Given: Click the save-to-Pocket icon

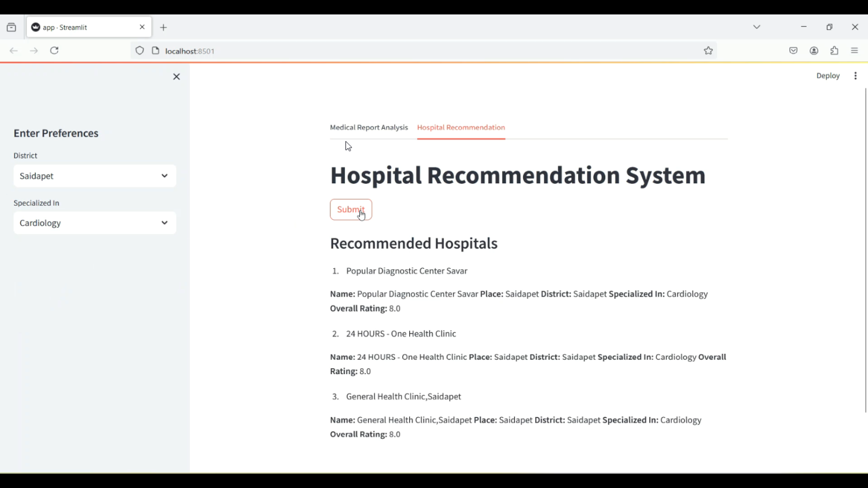Looking at the screenshot, I should tap(793, 50).
